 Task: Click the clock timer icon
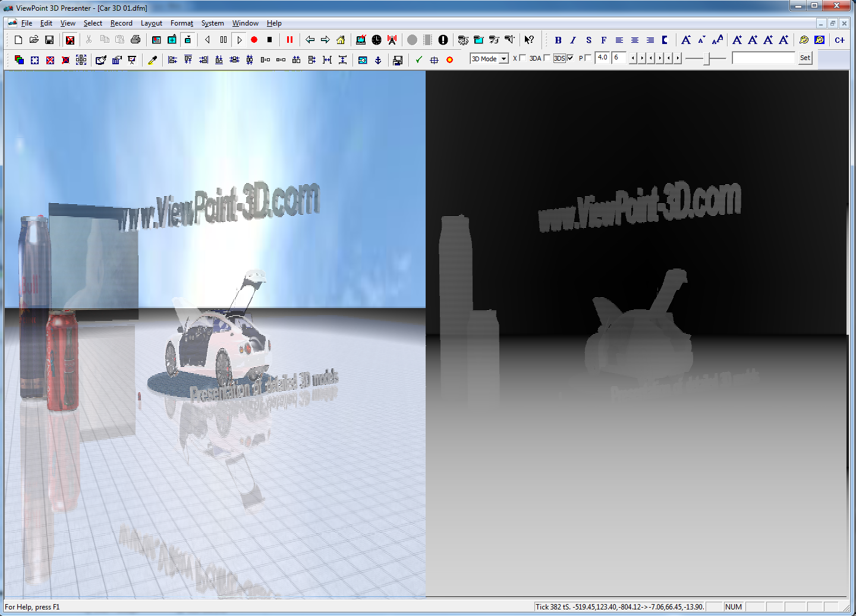pyautogui.click(x=376, y=40)
